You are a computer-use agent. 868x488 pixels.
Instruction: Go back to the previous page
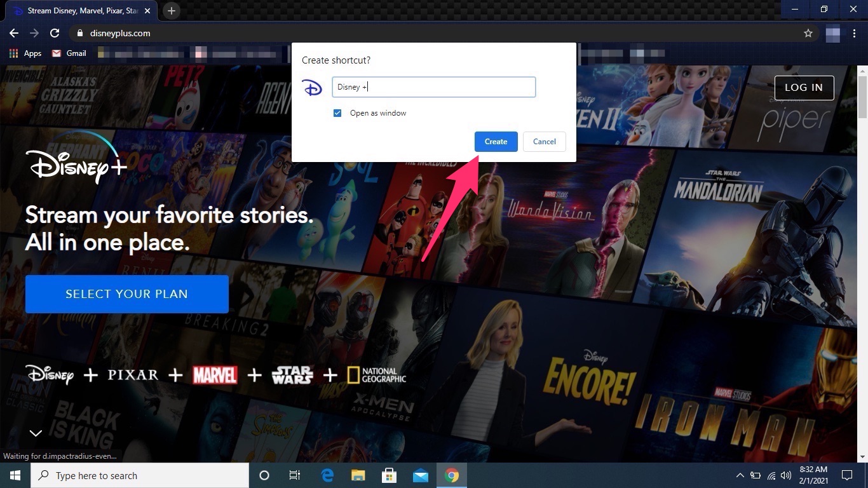click(14, 33)
